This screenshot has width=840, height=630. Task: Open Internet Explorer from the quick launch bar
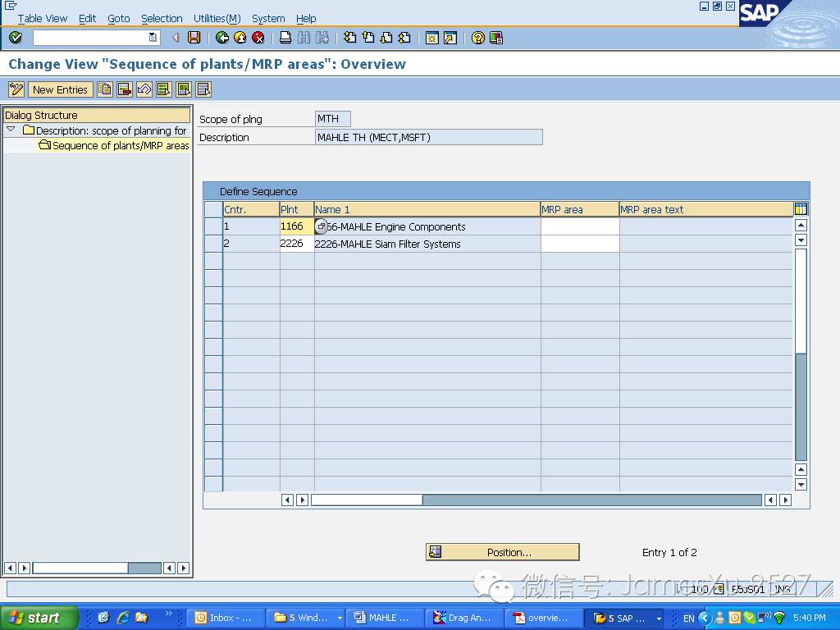(123, 617)
